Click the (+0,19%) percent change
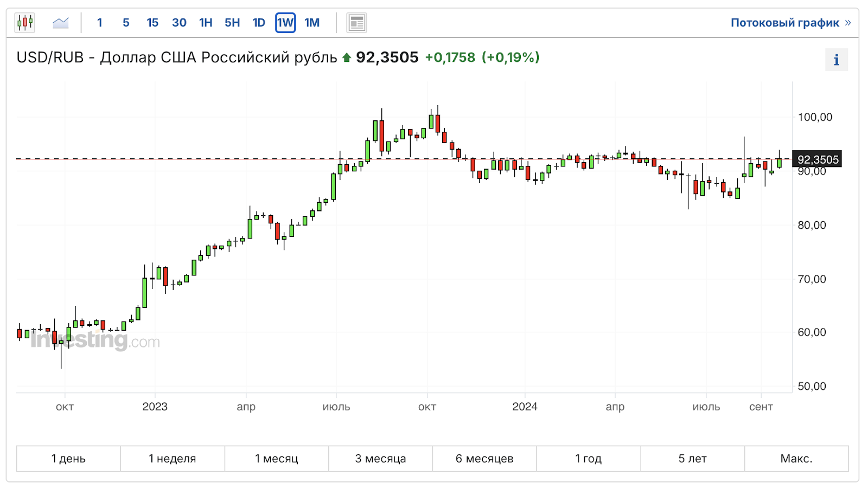 (x=510, y=57)
